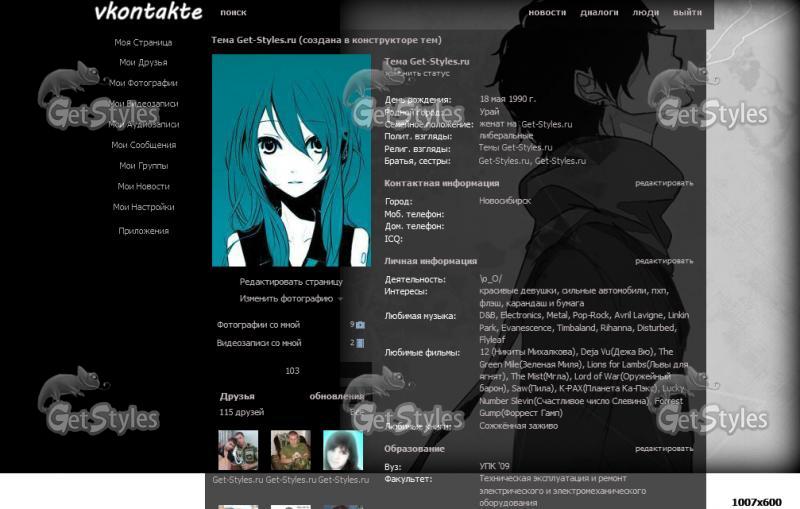Open the first friend's avatar thumbnail
Image resolution: width=800 pixels, height=509 pixels.
pos(238,450)
